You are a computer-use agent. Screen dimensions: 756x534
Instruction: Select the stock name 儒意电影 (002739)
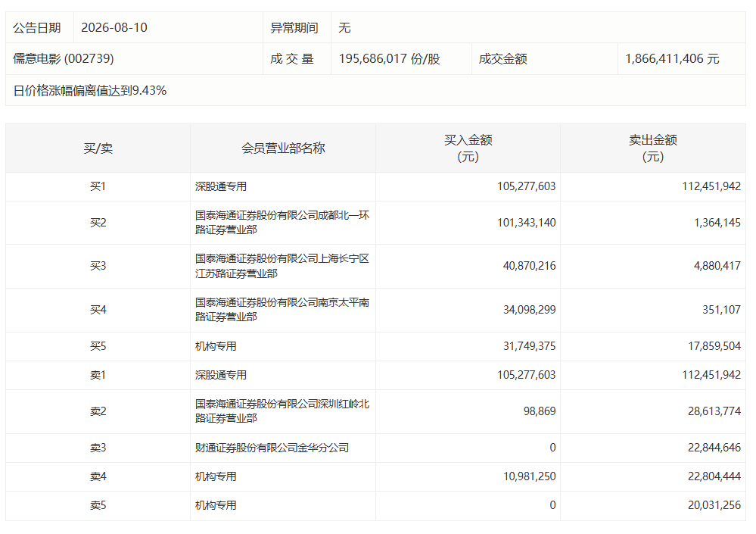pos(63,59)
